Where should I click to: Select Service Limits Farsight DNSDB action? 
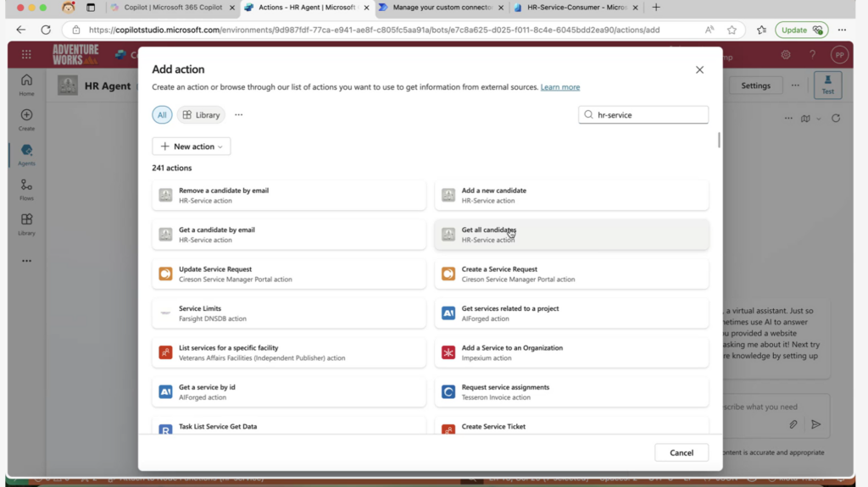[x=289, y=313]
